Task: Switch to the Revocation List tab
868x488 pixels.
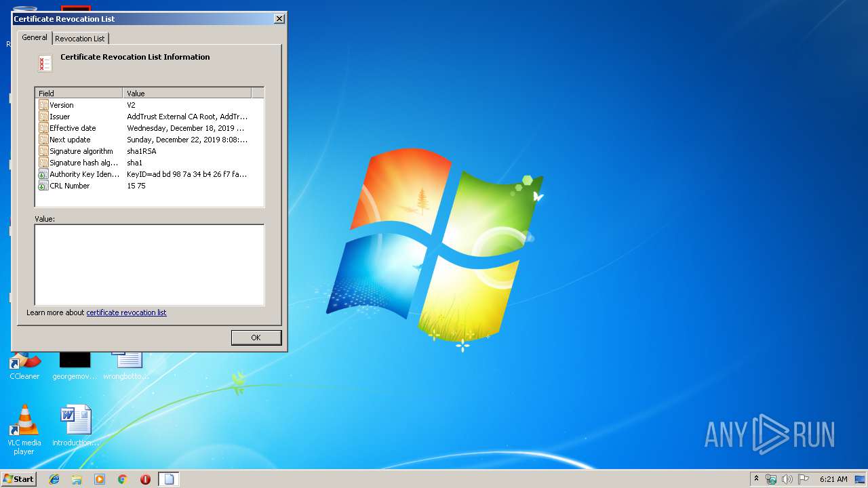Action: tap(80, 39)
